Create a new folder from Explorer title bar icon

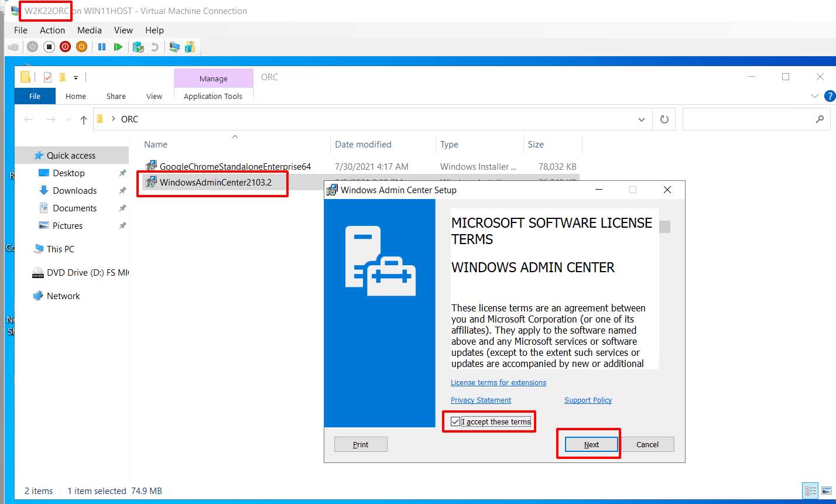tap(62, 77)
